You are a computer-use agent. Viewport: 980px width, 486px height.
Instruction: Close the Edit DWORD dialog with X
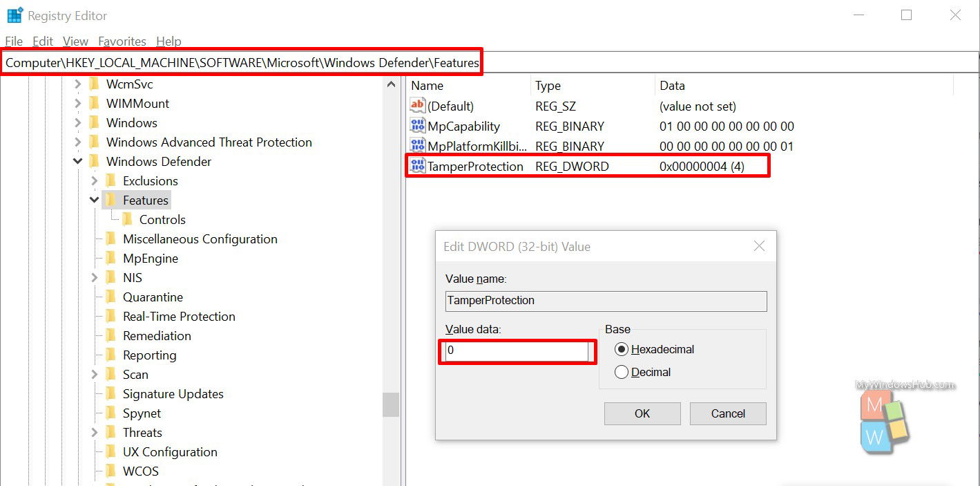pos(759,246)
